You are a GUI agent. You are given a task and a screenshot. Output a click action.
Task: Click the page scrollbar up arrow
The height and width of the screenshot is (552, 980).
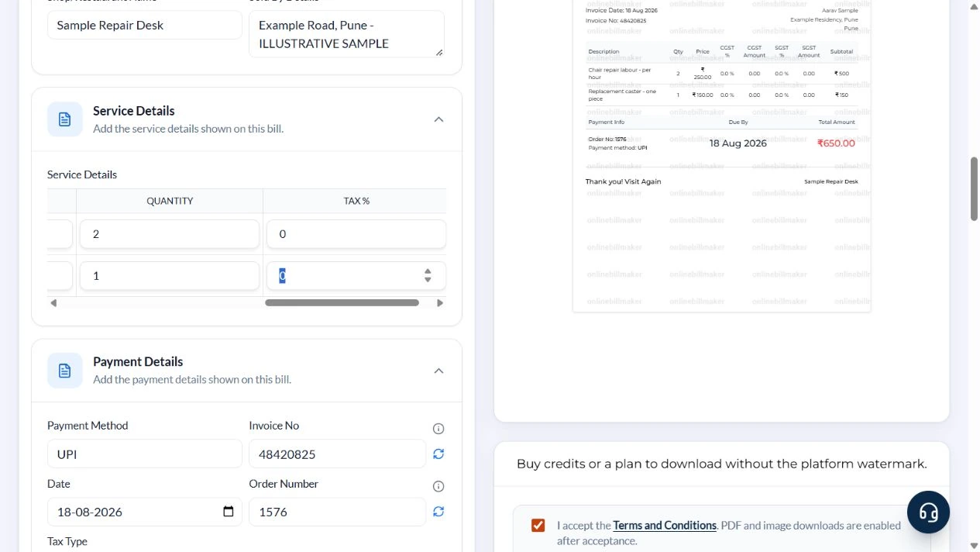point(974,6)
